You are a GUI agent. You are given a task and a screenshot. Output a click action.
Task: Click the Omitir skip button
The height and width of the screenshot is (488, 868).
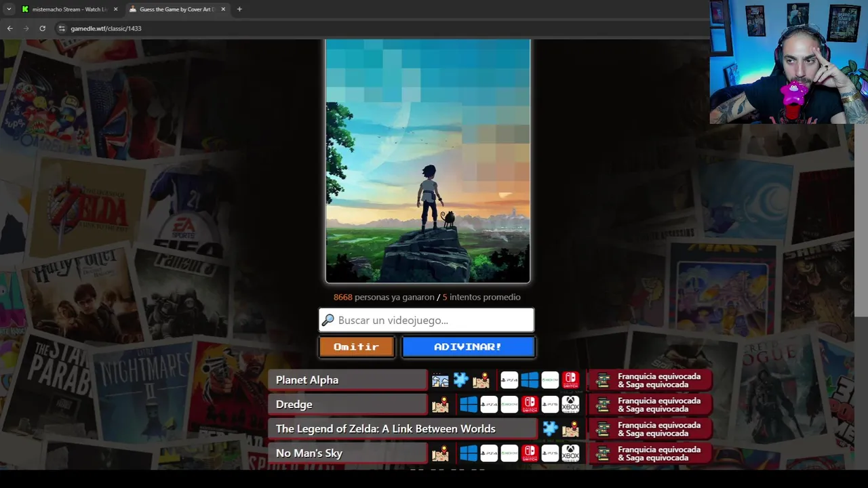click(357, 347)
